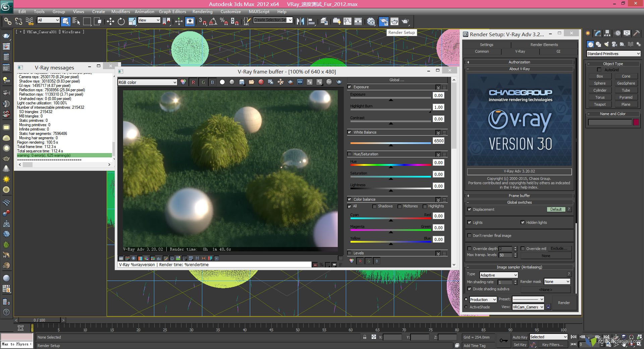Viewport: 644px width, 349px height.
Task: Switch frame buffer to RGB channels icon
Action: coord(183,82)
